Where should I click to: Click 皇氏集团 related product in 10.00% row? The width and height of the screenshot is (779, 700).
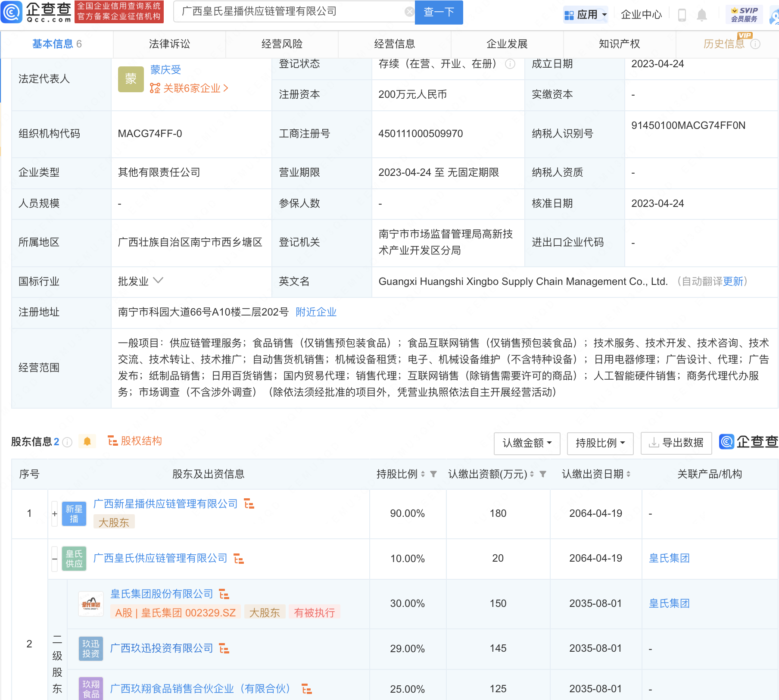669,558
